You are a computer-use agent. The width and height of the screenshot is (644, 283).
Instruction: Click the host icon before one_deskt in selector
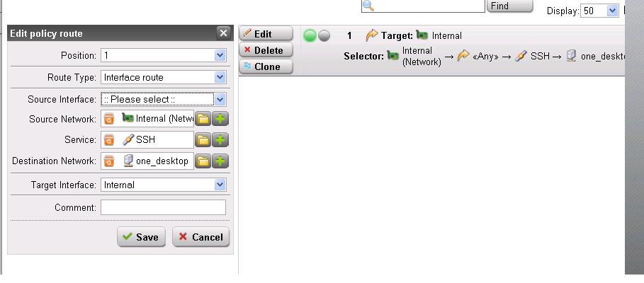point(571,56)
